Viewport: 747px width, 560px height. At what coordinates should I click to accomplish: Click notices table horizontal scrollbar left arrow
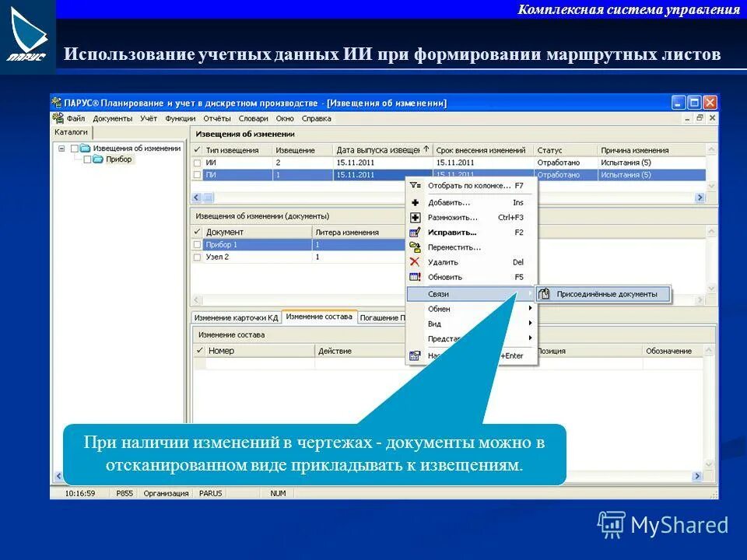coord(197,197)
